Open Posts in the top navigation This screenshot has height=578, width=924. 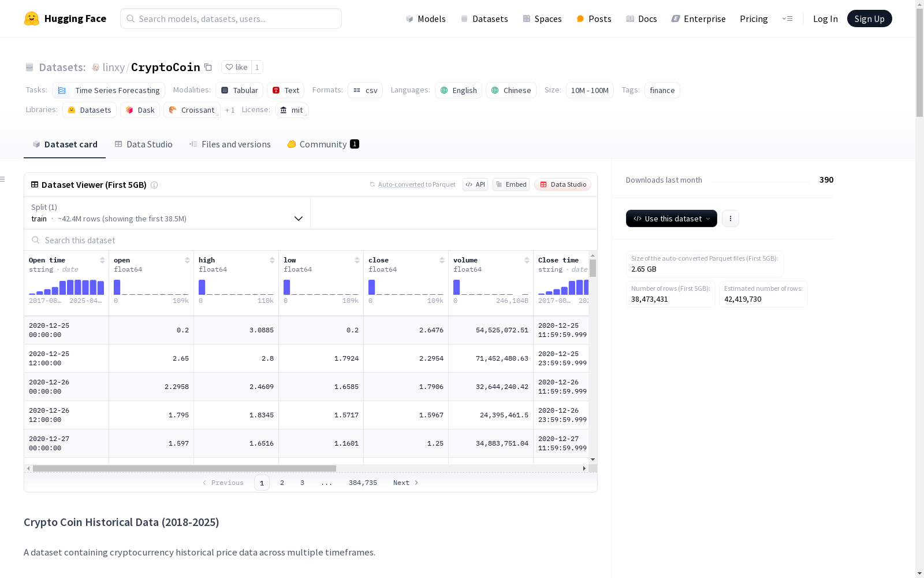tap(594, 18)
